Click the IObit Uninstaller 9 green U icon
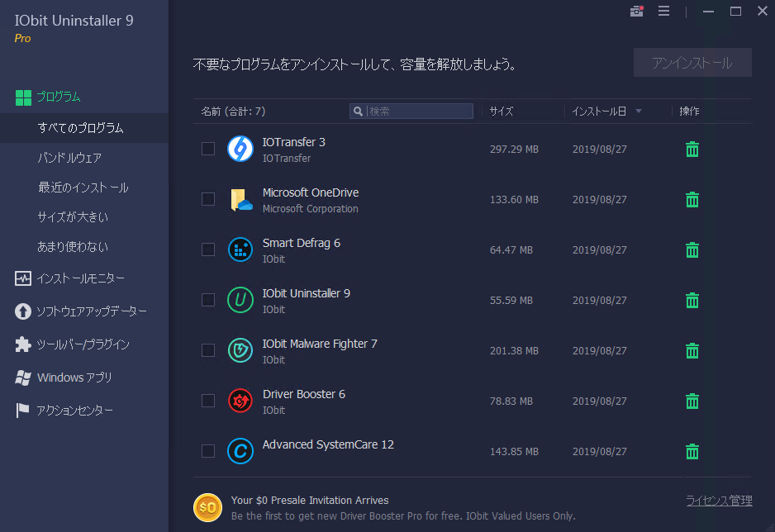 [240, 300]
